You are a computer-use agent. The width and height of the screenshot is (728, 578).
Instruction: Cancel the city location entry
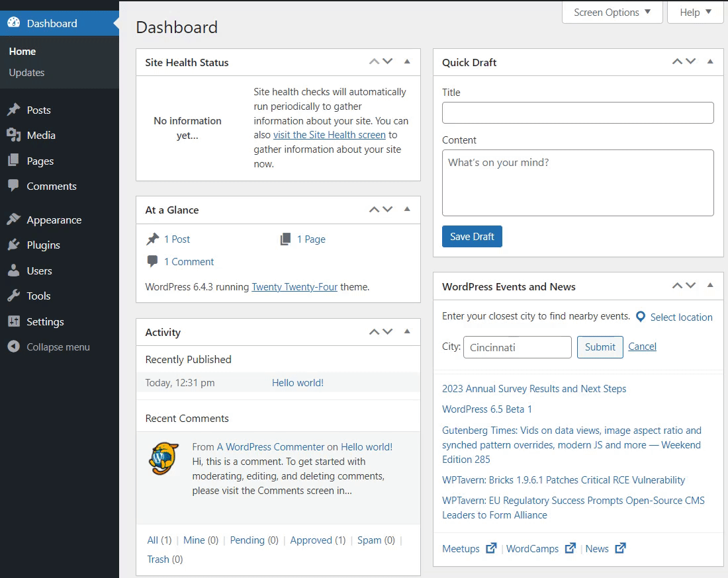(x=642, y=347)
